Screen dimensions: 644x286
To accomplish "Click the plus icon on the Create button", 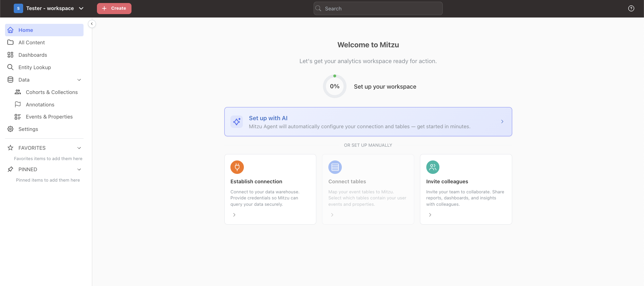I will click(104, 8).
